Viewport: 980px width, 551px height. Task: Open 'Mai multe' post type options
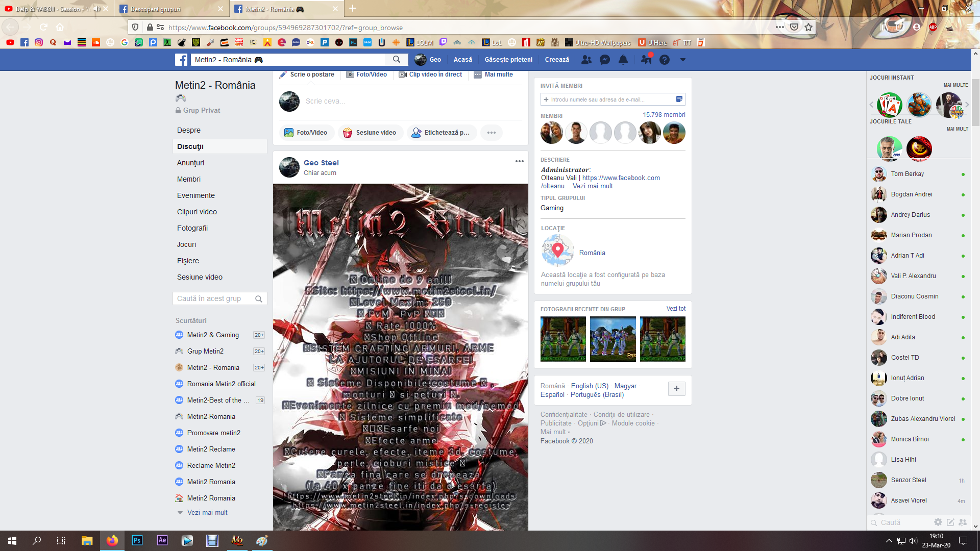[x=493, y=74]
